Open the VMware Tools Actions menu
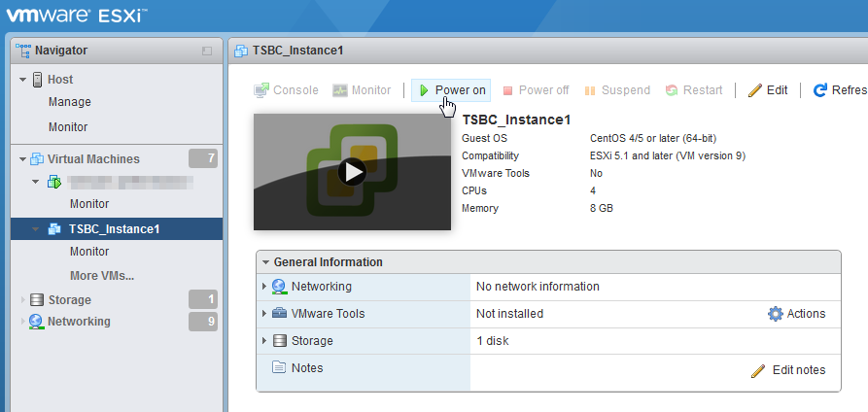 click(797, 314)
